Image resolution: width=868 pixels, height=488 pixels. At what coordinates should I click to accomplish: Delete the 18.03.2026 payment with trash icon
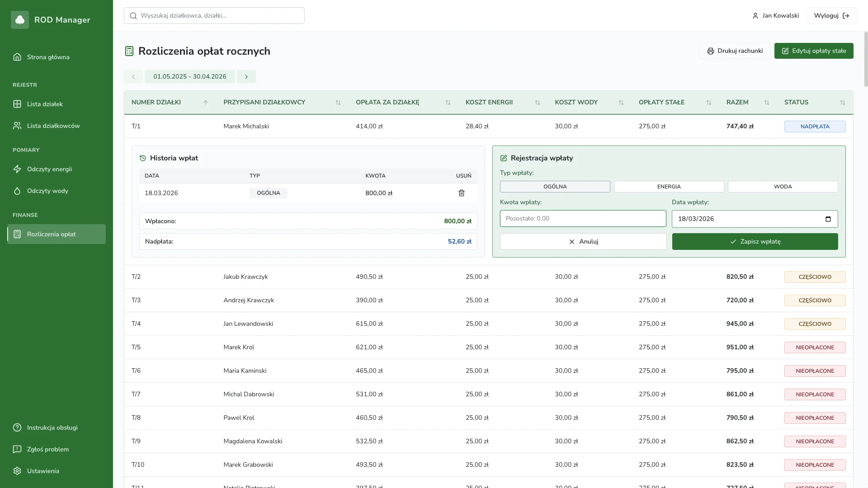(461, 193)
